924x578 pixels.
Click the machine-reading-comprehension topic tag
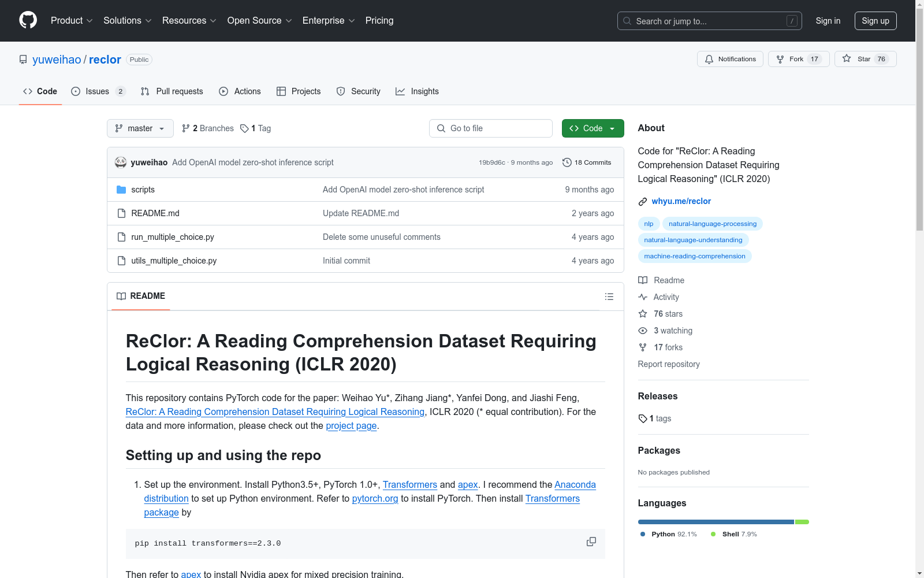coord(695,256)
